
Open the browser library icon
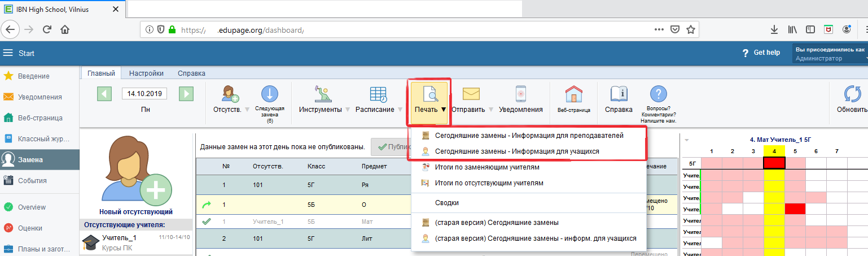tap(792, 29)
